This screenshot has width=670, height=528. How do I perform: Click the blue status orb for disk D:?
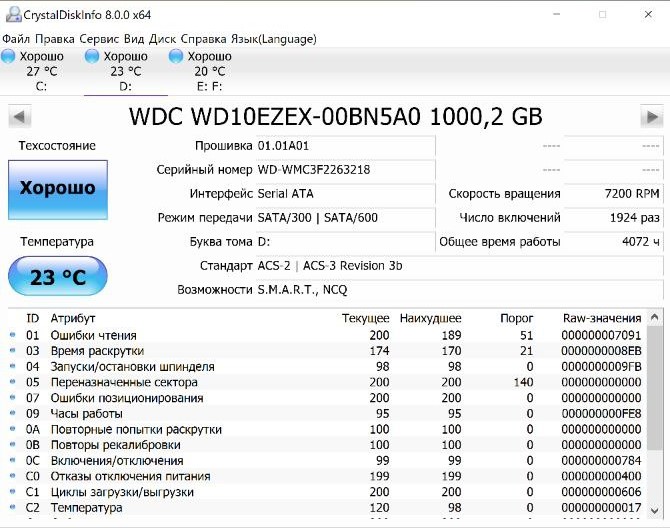click(x=92, y=56)
